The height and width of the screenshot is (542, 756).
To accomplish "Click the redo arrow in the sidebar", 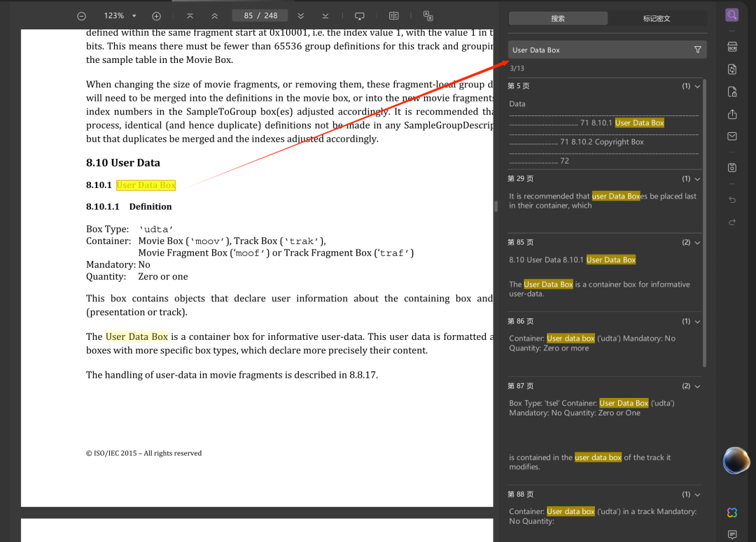I will [732, 222].
